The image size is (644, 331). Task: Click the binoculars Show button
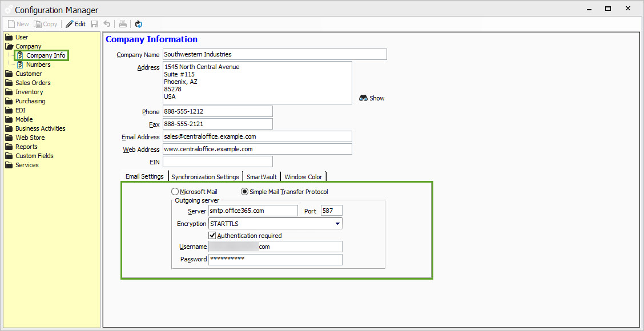pos(372,98)
